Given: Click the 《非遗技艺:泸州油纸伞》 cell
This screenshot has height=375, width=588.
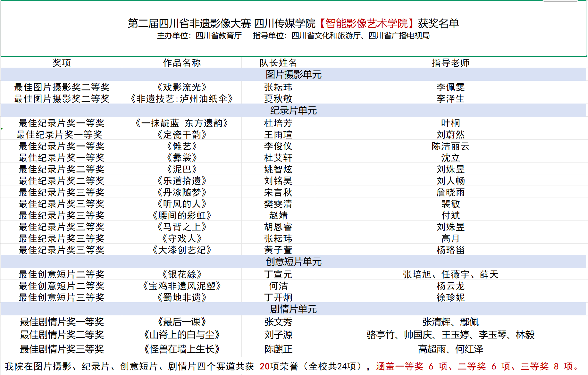Looking at the screenshot, I should pyautogui.click(x=182, y=98).
